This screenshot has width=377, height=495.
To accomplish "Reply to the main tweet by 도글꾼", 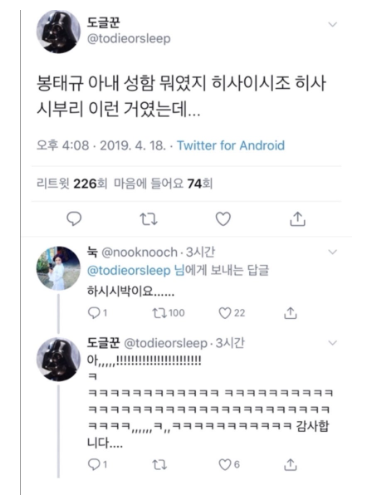I will tap(74, 219).
